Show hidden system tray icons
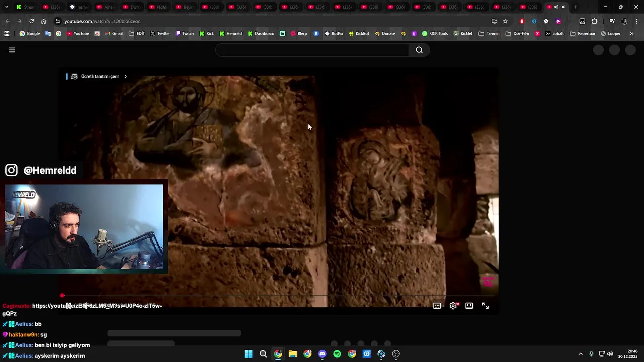 (x=580, y=354)
